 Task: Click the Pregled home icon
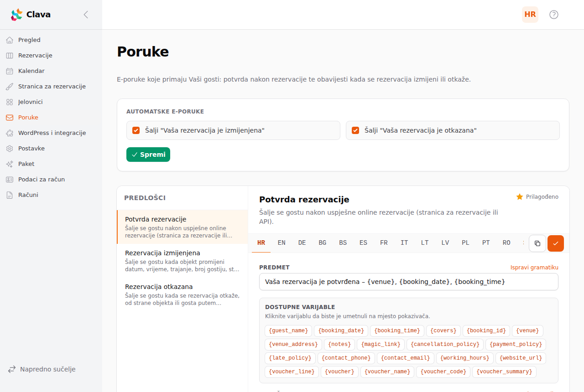click(10, 40)
